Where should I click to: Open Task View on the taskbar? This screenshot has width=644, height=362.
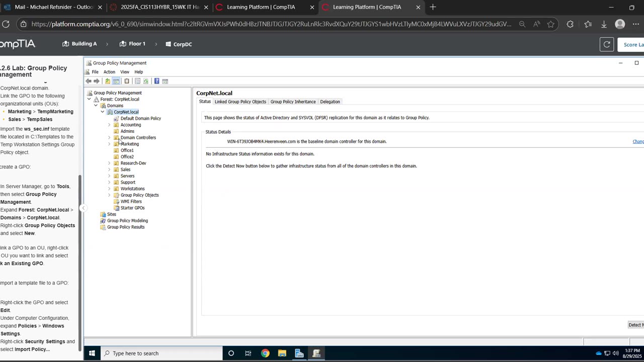pos(248,353)
